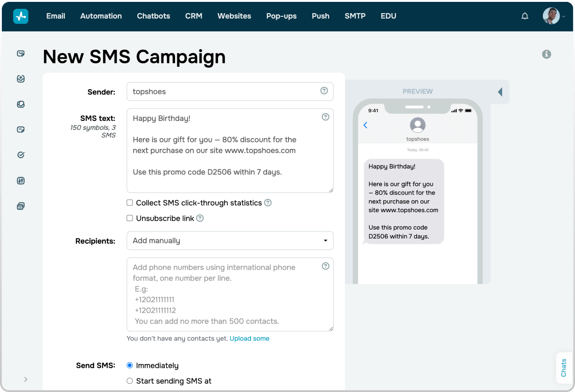The height and width of the screenshot is (392, 575).
Task: Open the Chatbots menu
Action: (154, 16)
